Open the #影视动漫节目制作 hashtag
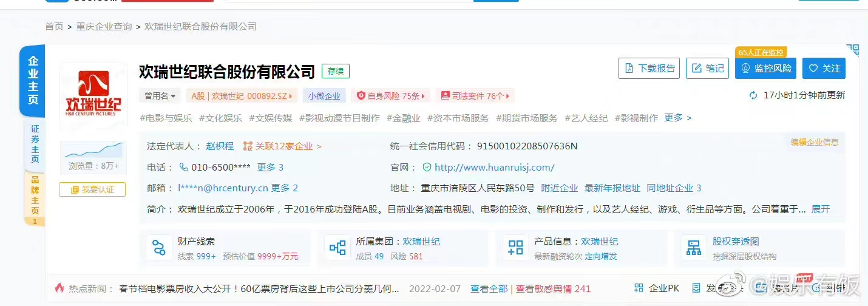868x306 pixels. (339, 118)
